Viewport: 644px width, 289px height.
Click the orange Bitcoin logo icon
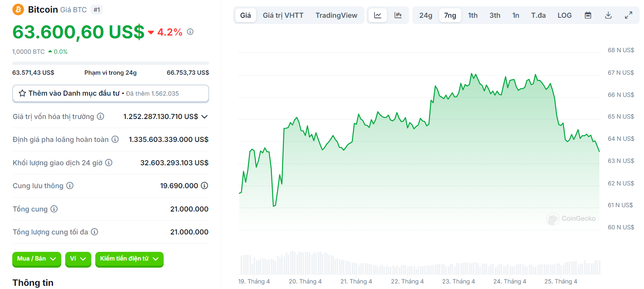[x=18, y=9]
